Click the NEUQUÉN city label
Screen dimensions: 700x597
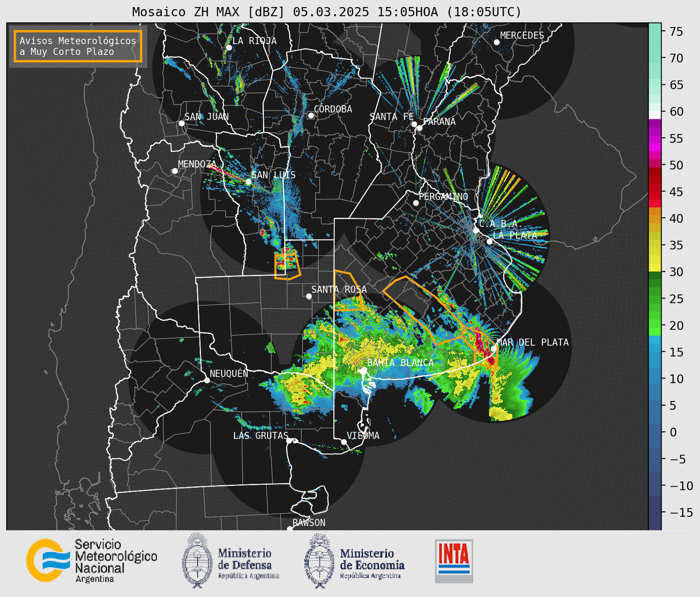tap(229, 373)
